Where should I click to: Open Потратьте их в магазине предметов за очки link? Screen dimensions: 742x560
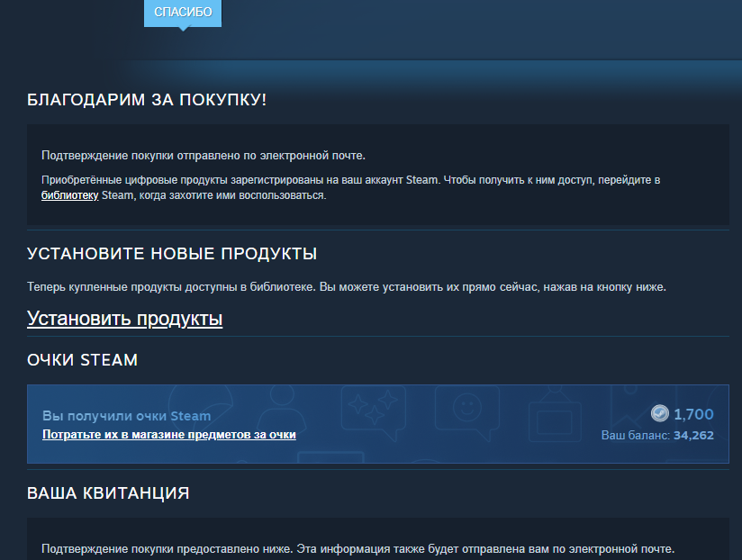coord(169,434)
